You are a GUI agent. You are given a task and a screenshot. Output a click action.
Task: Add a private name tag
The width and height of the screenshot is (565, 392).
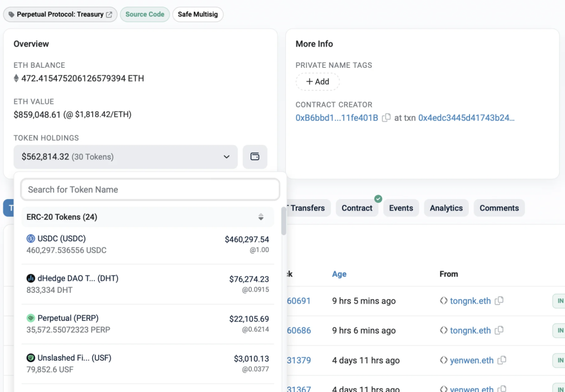point(317,82)
